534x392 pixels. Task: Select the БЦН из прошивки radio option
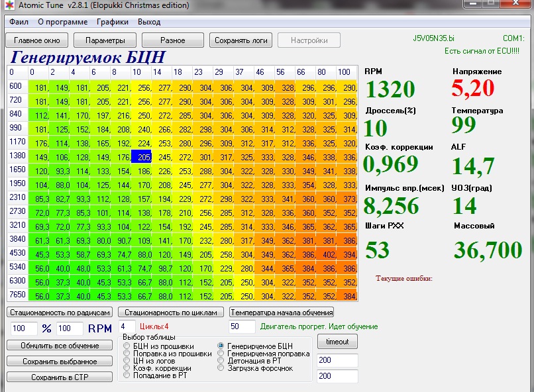[127, 346]
